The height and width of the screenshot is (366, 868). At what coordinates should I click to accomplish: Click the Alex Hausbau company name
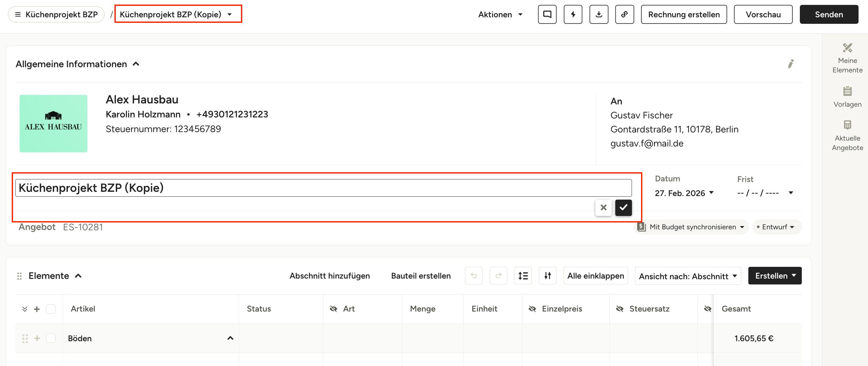[142, 99]
